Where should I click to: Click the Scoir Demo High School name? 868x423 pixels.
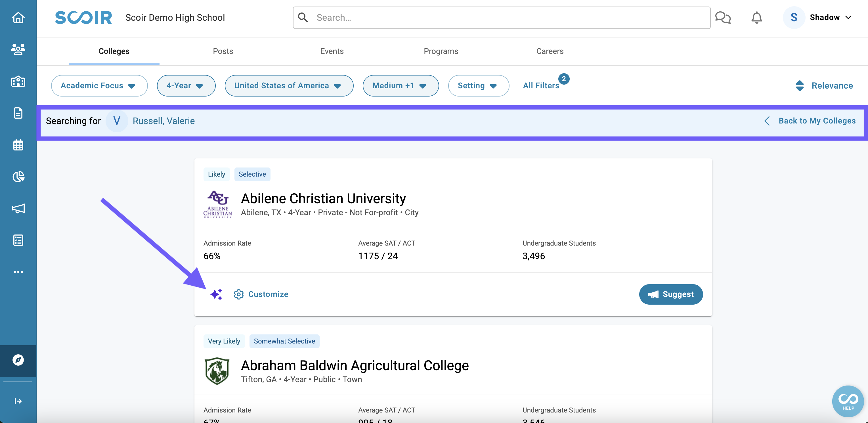pyautogui.click(x=175, y=18)
